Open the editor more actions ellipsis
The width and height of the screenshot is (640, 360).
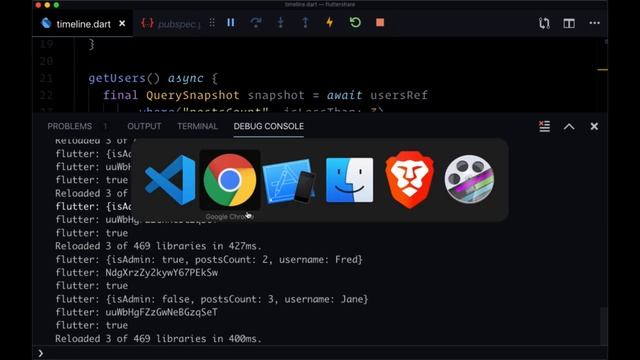(594, 23)
